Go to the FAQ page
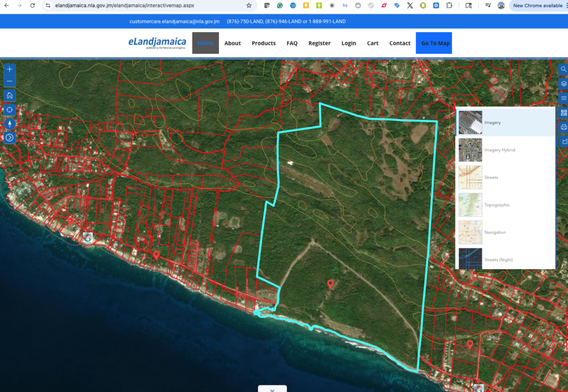 tap(292, 43)
